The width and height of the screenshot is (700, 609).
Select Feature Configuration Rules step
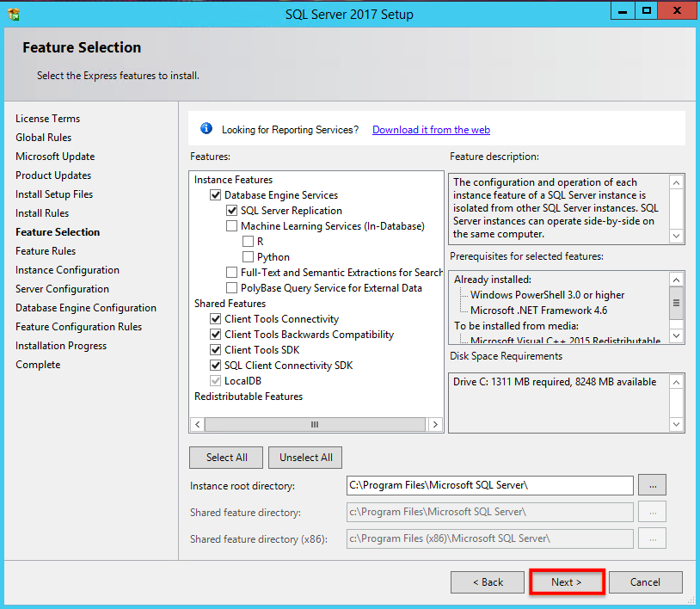(x=78, y=327)
